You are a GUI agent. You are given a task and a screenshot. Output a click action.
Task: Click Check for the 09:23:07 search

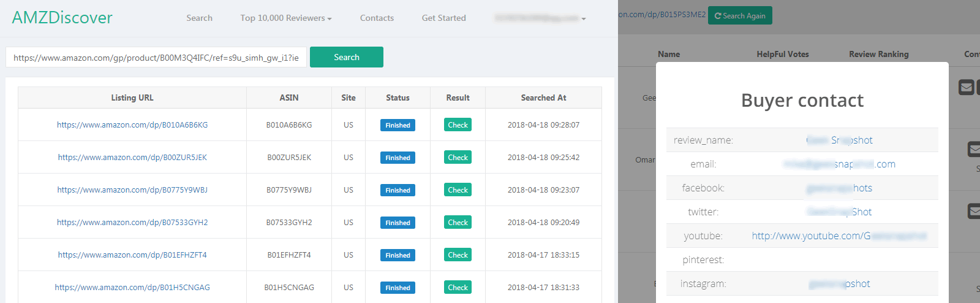[x=458, y=190]
